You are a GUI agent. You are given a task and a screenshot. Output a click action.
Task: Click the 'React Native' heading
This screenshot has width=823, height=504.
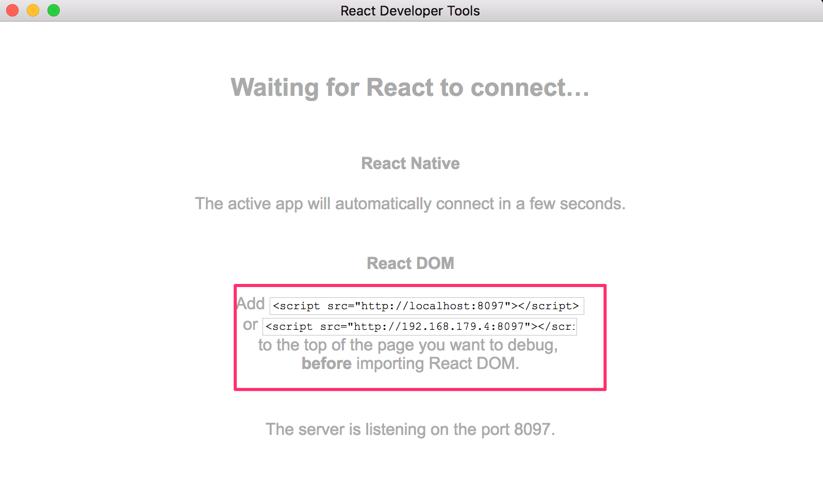[410, 163]
